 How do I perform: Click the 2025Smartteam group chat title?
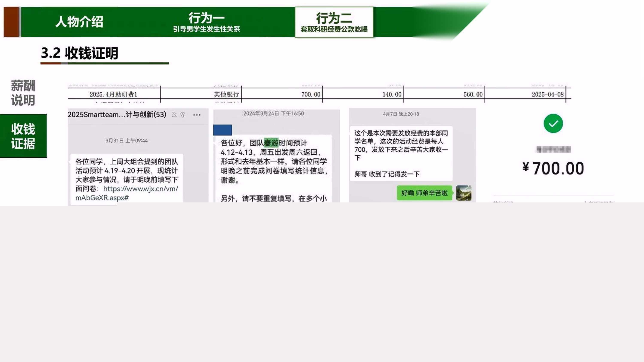pos(117,115)
